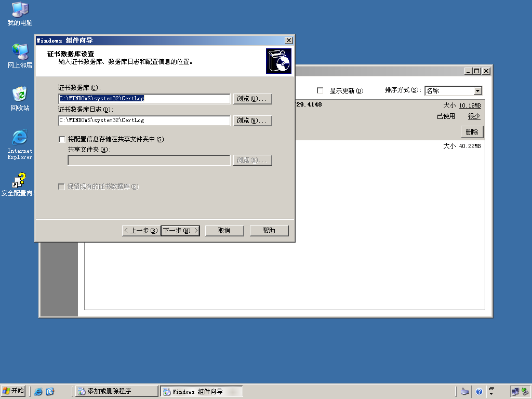Click the blue help question mark tray icon

coord(479,392)
